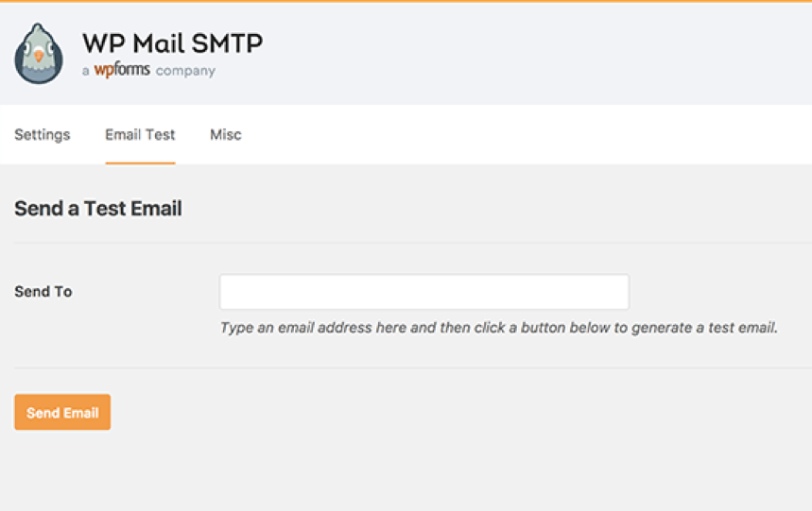Click the WP Mail SMTP pigeon mascot logo

(39, 53)
